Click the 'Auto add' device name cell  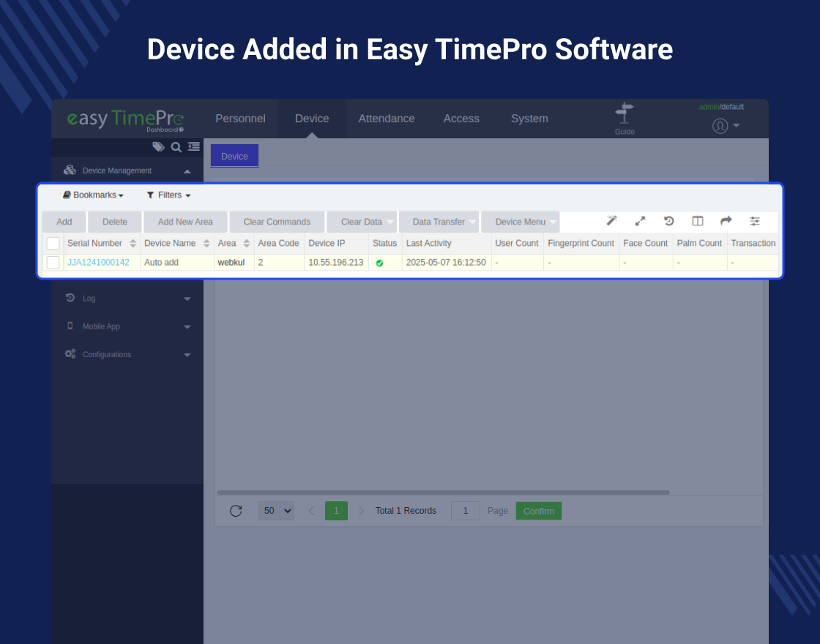pos(161,263)
